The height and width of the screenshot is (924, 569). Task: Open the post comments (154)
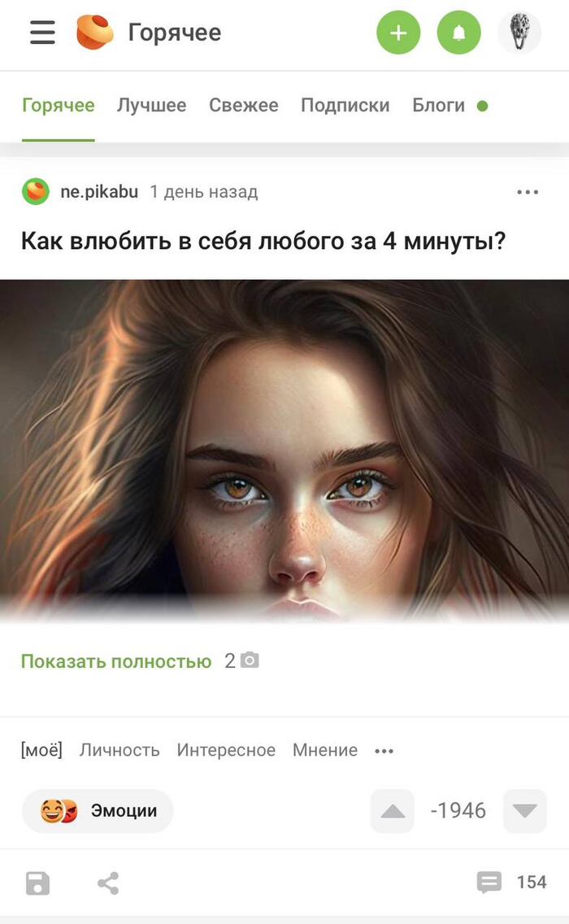tap(512, 883)
